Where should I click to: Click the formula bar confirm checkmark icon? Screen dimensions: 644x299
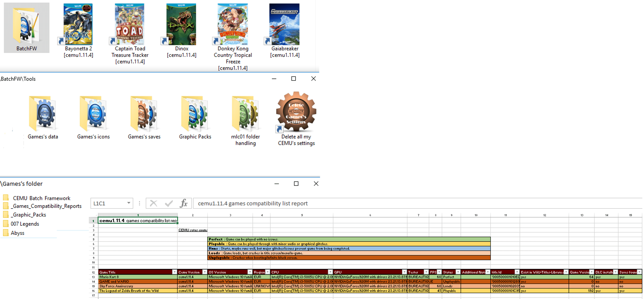point(169,203)
